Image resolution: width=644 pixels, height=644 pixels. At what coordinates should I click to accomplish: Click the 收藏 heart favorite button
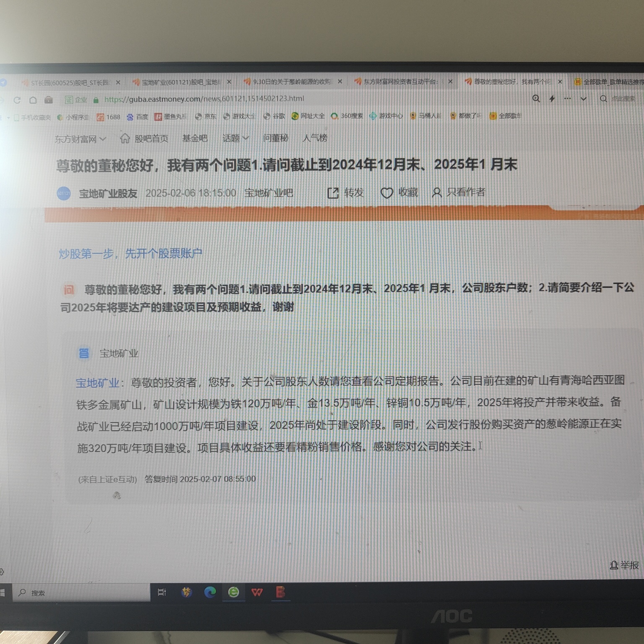coord(399,192)
